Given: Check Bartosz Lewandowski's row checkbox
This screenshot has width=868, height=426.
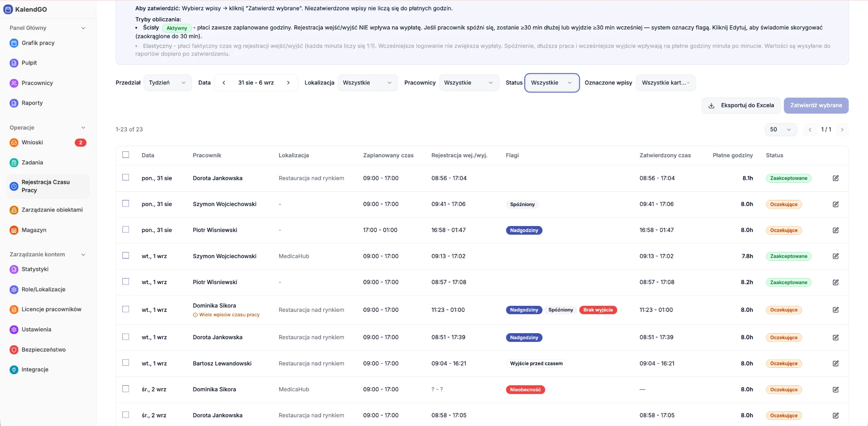Looking at the screenshot, I should click(126, 363).
